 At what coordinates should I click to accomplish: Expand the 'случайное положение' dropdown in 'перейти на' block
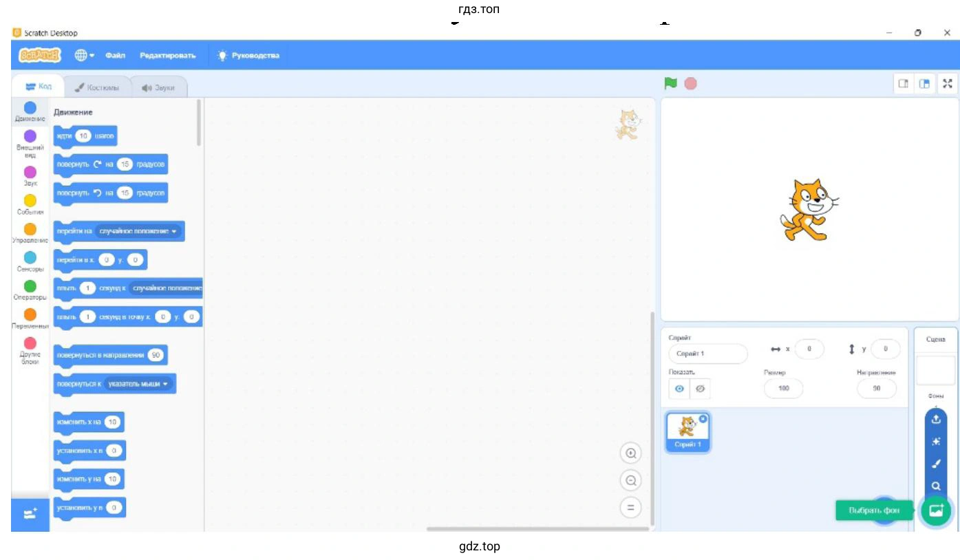[x=175, y=231]
